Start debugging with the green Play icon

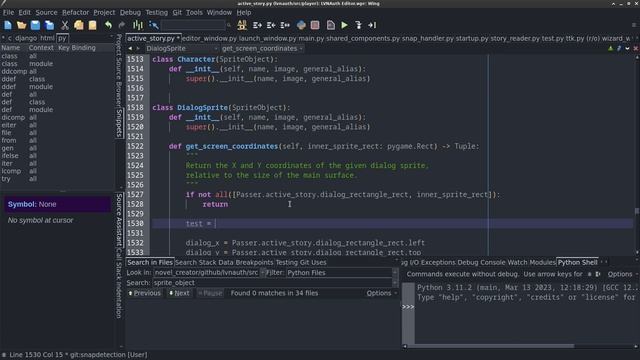[344, 25]
